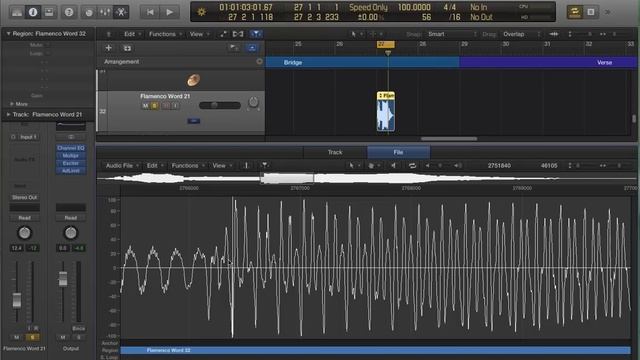
Task: Open the File editor Functions menu
Action: [x=187, y=165]
